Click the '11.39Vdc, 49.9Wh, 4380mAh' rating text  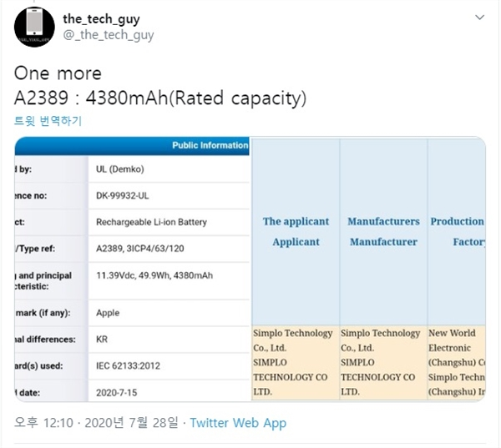(x=165, y=274)
